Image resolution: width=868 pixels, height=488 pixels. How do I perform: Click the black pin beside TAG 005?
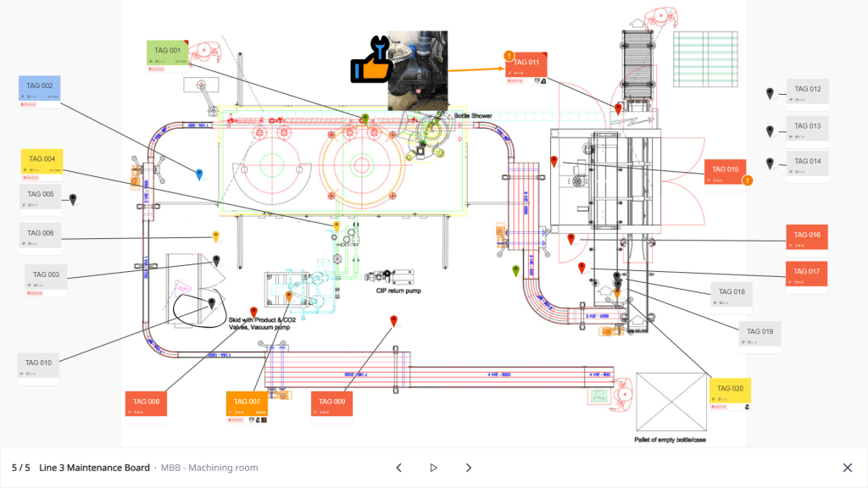[73, 199]
